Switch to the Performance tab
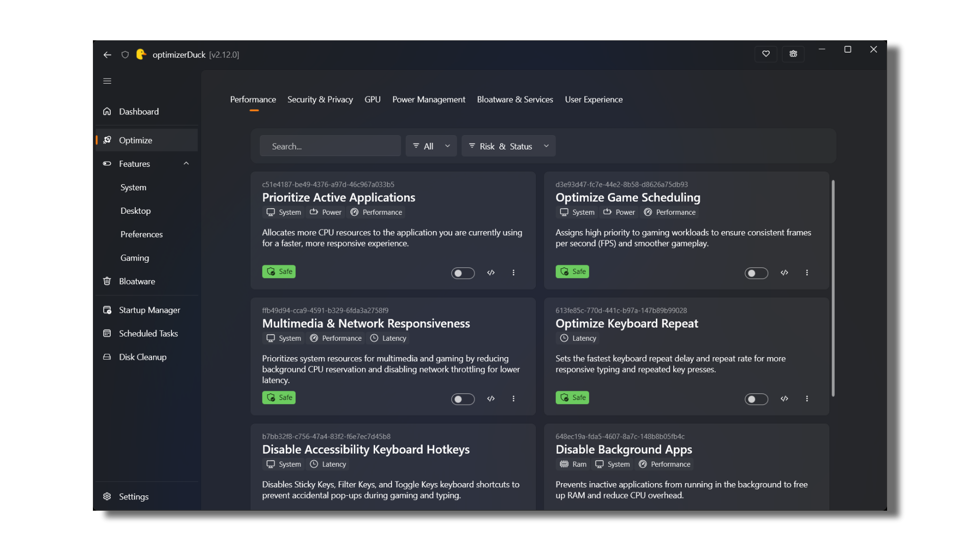Image resolution: width=980 pixels, height=551 pixels. point(253,99)
